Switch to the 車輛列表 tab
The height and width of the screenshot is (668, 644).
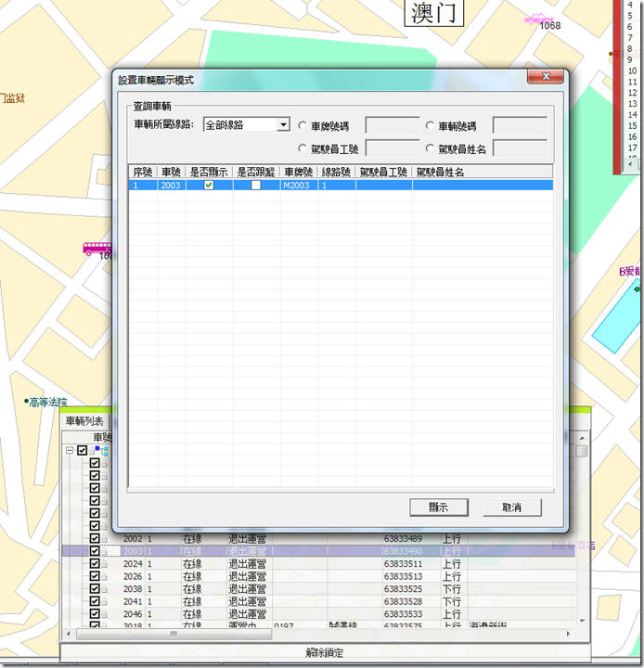click(x=84, y=421)
